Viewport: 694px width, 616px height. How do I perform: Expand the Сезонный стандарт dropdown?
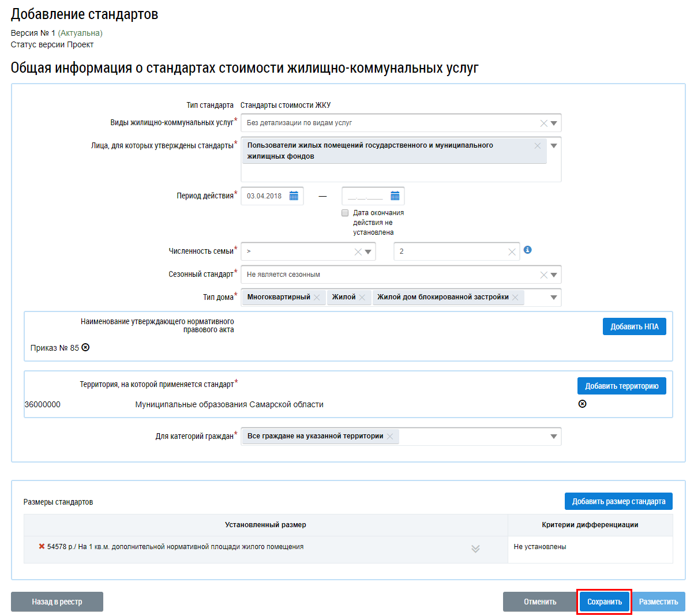pos(554,275)
